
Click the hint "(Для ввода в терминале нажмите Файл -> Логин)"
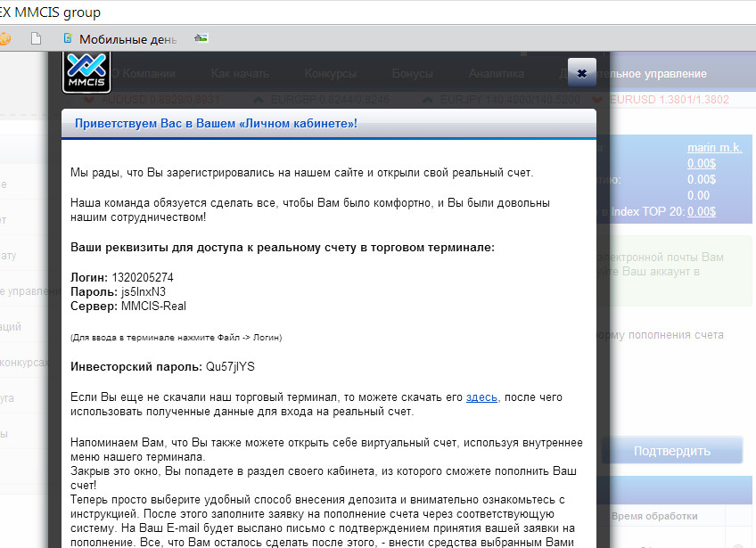pos(176,338)
